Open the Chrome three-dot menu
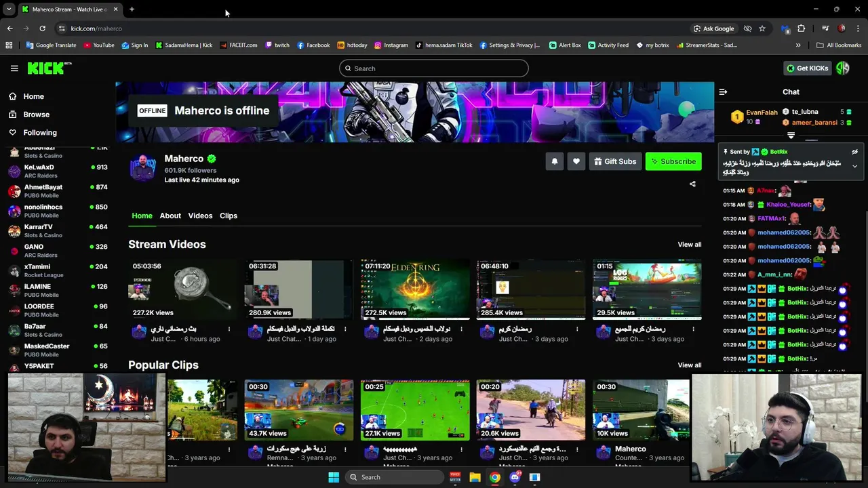The image size is (868, 488). tap(858, 28)
